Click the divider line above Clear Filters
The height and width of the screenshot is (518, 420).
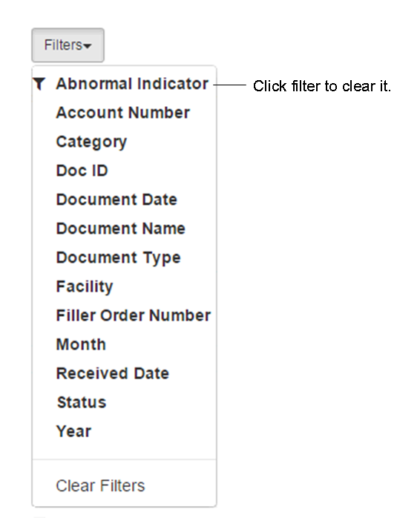click(x=124, y=459)
